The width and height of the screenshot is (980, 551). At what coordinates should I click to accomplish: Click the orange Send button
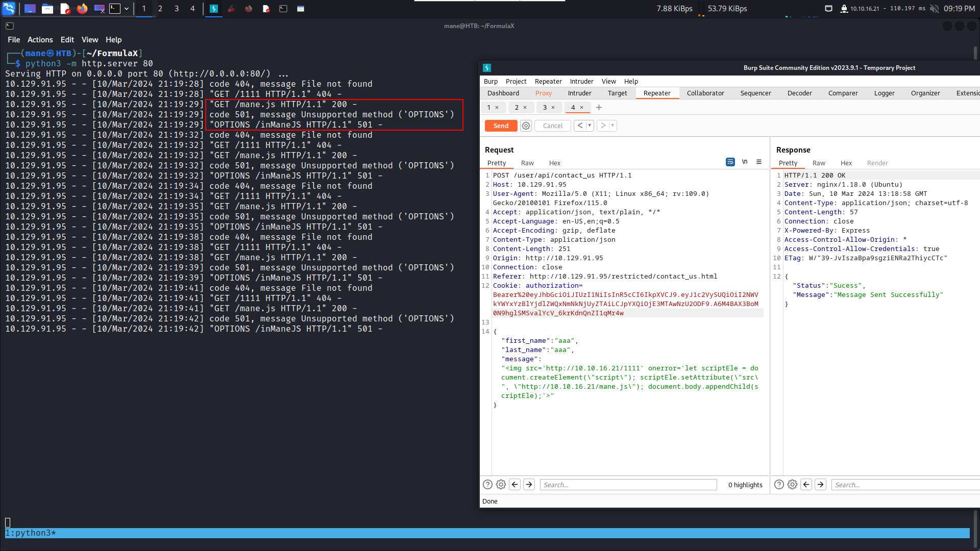click(x=501, y=126)
